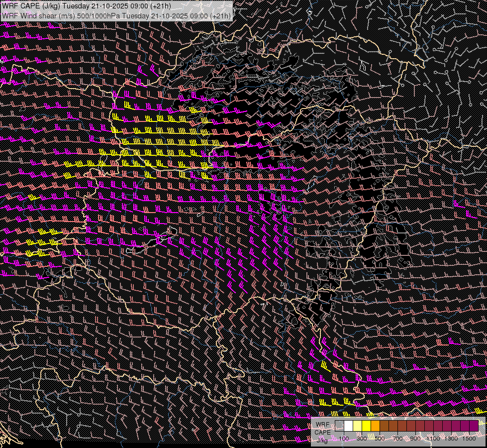This screenshot has height=448, width=487.
Task: Select the pale yellow CAPE legend swatch
Action: pyautogui.click(x=357, y=426)
